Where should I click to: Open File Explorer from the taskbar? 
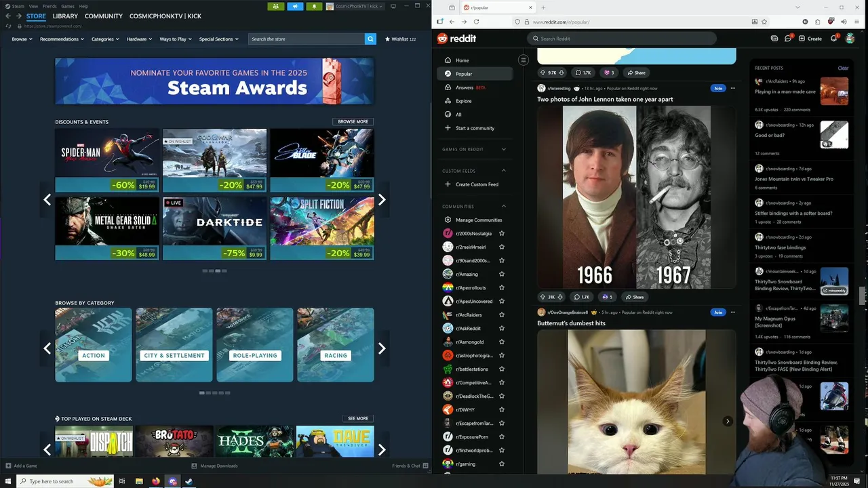[x=138, y=481]
